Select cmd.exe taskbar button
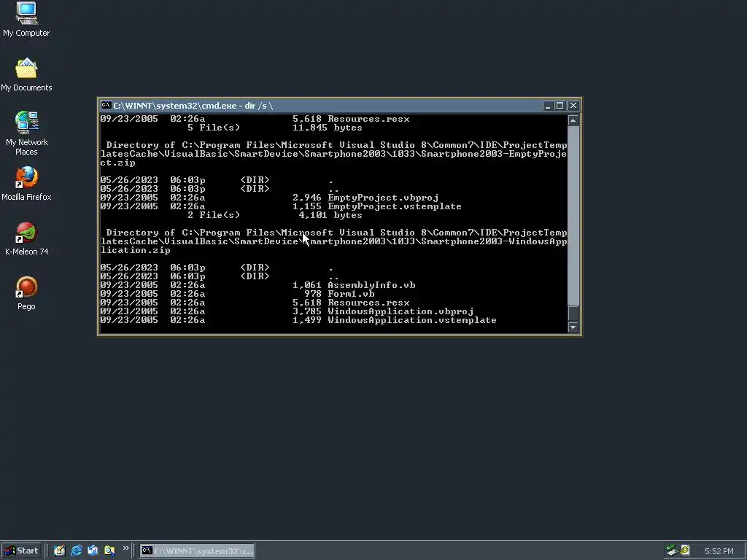 pos(197,551)
